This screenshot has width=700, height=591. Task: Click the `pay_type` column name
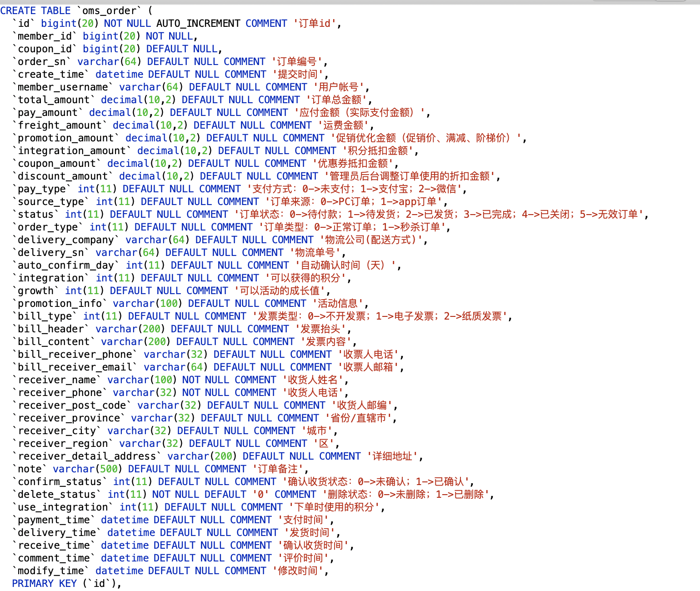42,189
